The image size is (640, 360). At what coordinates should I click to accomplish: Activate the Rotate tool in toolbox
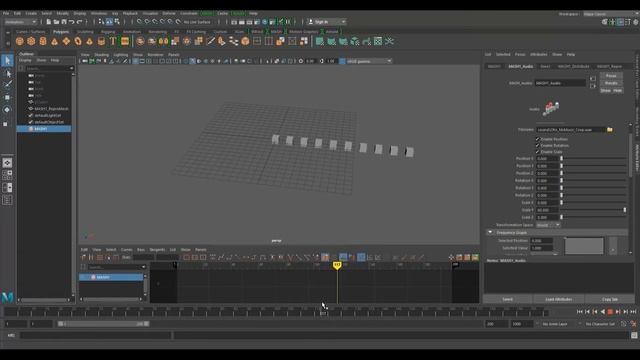point(7,110)
